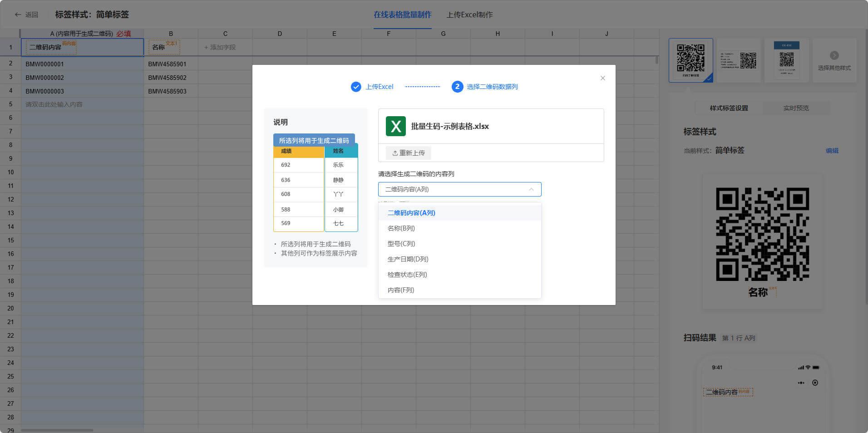Select the blue header label style
The image size is (868, 433).
click(787, 60)
